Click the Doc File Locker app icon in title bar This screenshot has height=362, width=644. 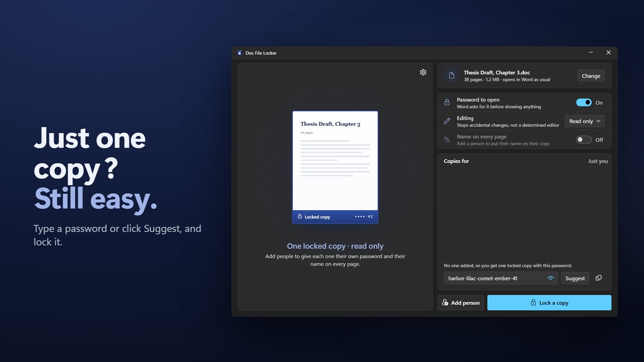(x=239, y=53)
